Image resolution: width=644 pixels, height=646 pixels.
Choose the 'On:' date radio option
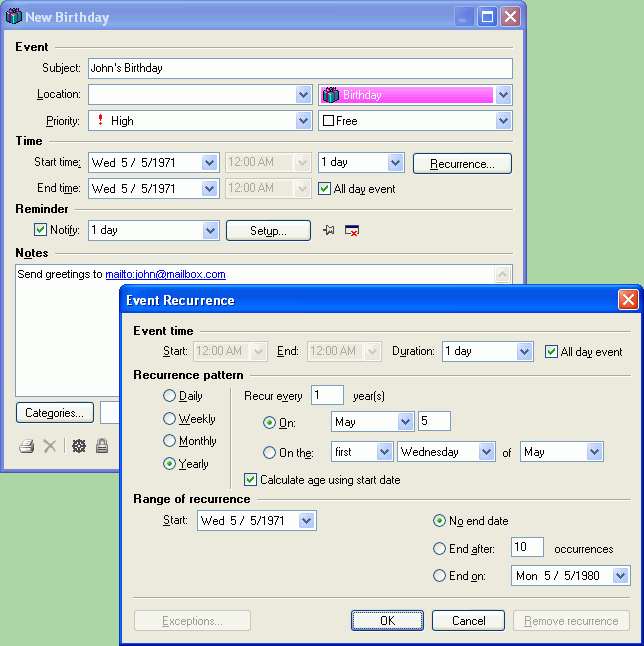[x=269, y=423]
